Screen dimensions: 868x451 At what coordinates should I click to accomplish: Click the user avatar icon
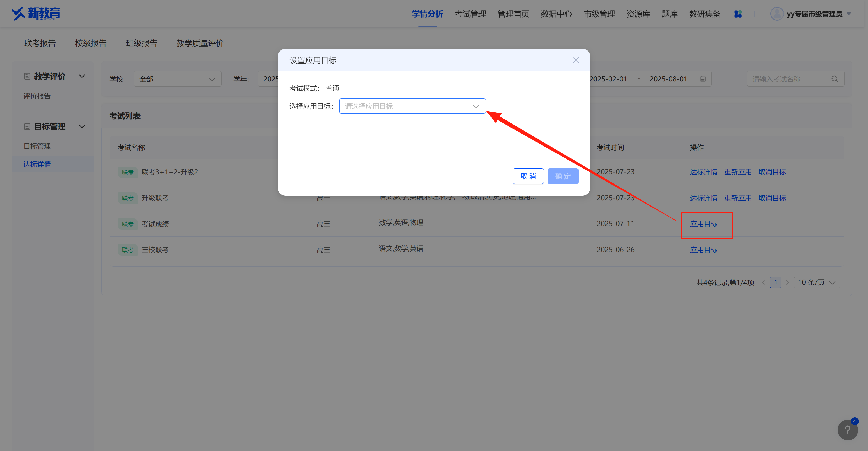tap(777, 14)
